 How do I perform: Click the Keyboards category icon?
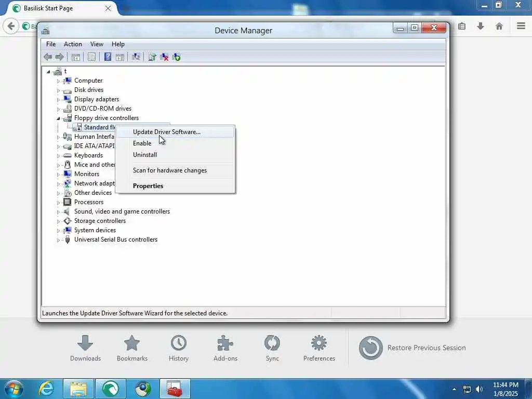68,155
